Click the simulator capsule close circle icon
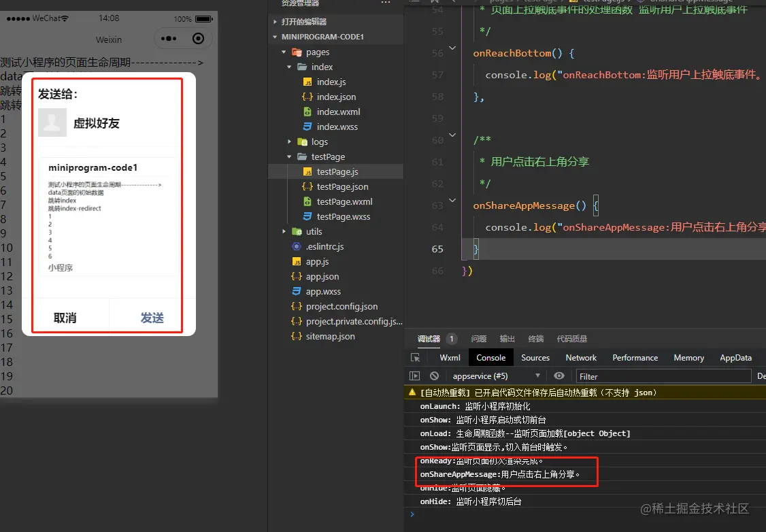Image resolution: width=766 pixels, height=532 pixels. [x=199, y=39]
